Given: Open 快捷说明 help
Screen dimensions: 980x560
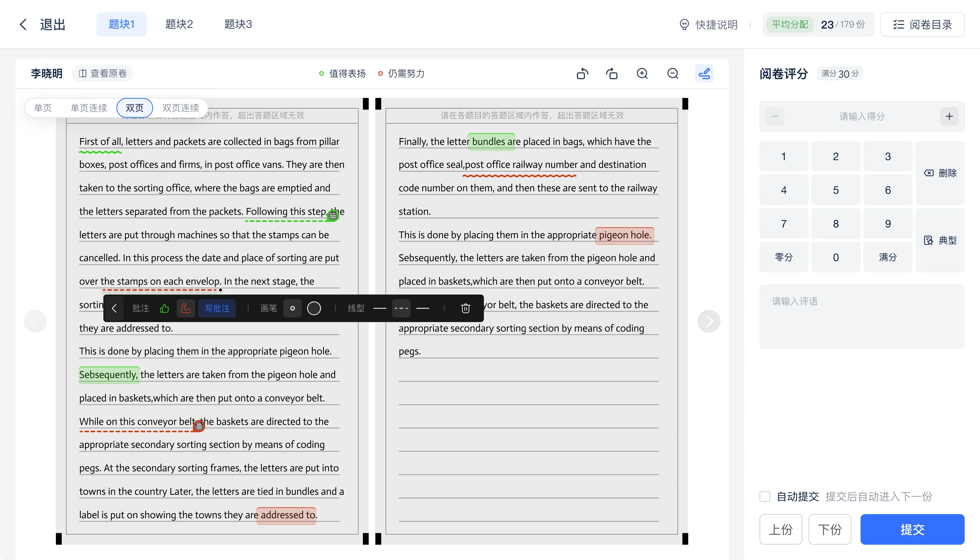Looking at the screenshot, I should 708,25.
